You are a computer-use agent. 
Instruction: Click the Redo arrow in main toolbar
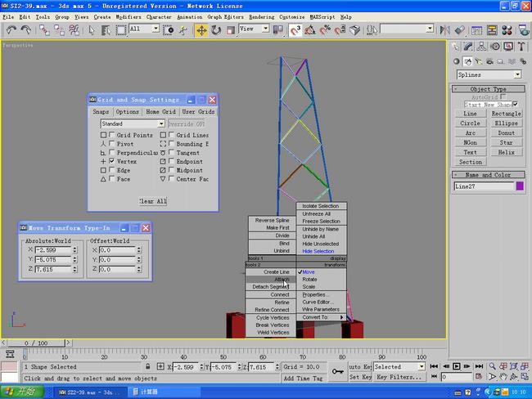point(26,30)
